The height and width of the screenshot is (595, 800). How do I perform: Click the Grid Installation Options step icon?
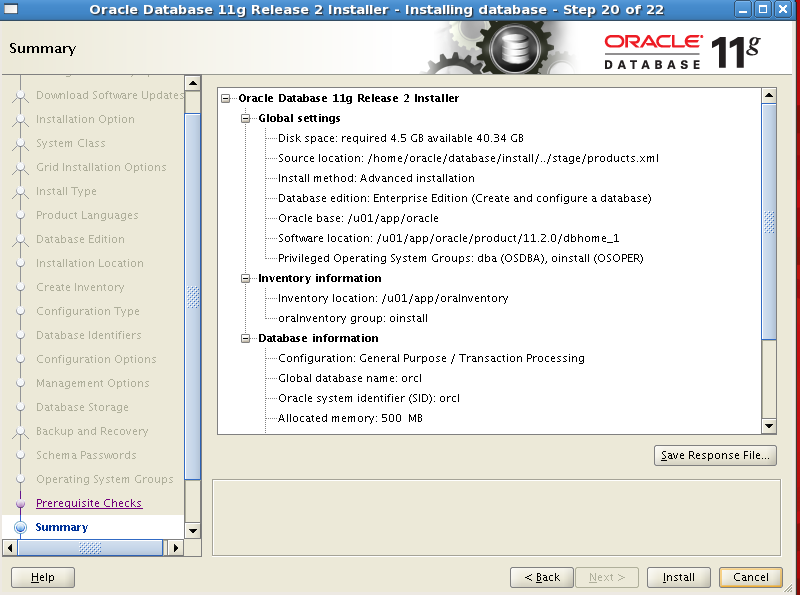click(x=20, y=167)
